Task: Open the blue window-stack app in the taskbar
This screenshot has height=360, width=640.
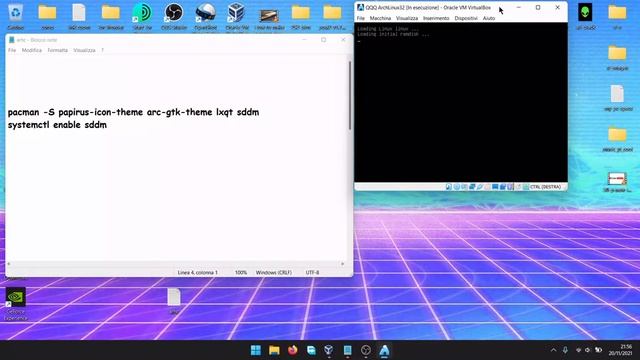Action: click(x=311, y=350)
